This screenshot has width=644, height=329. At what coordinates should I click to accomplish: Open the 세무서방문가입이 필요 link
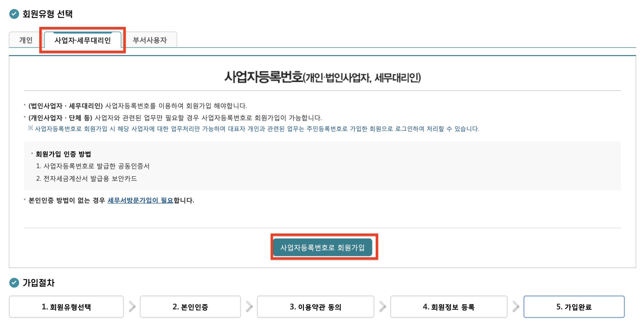pos(140,200)
